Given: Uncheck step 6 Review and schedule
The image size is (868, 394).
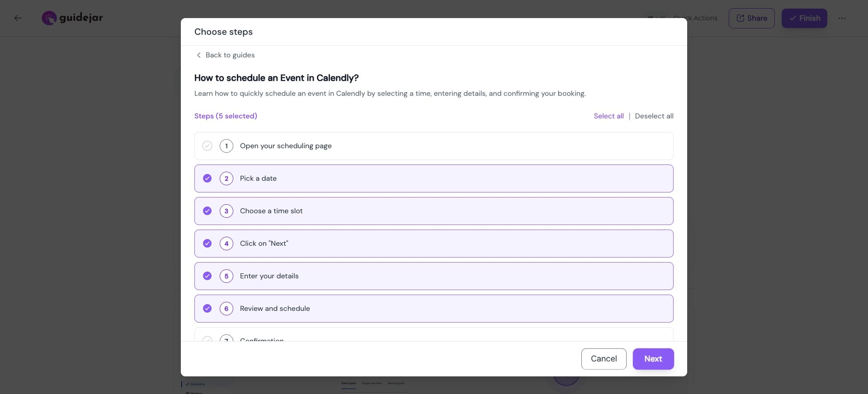Looking at the screenshot, I should tap(207, 309).
